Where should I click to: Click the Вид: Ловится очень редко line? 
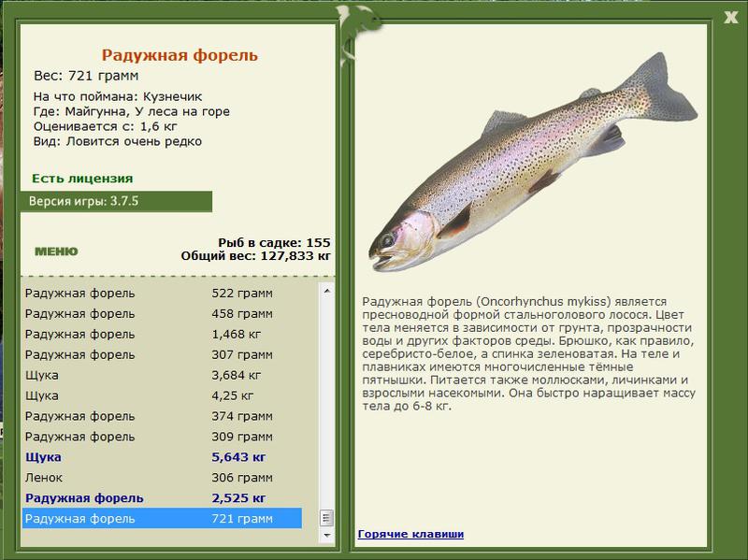118,142
